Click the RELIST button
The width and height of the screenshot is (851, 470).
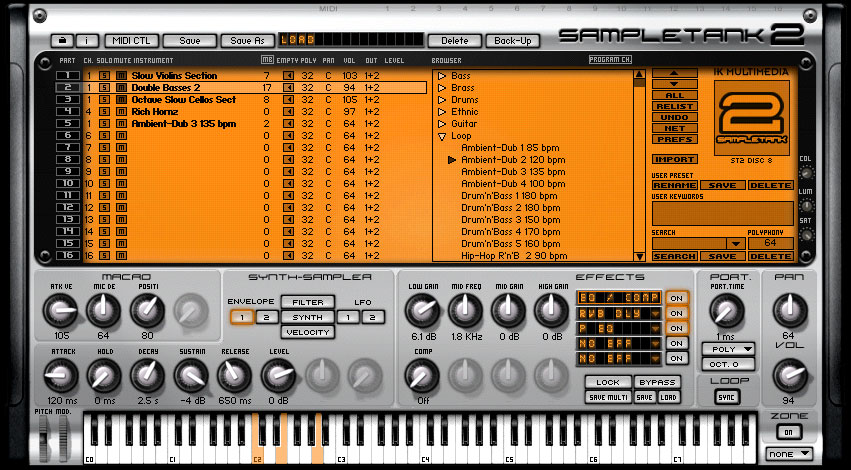tap(675, 106)
